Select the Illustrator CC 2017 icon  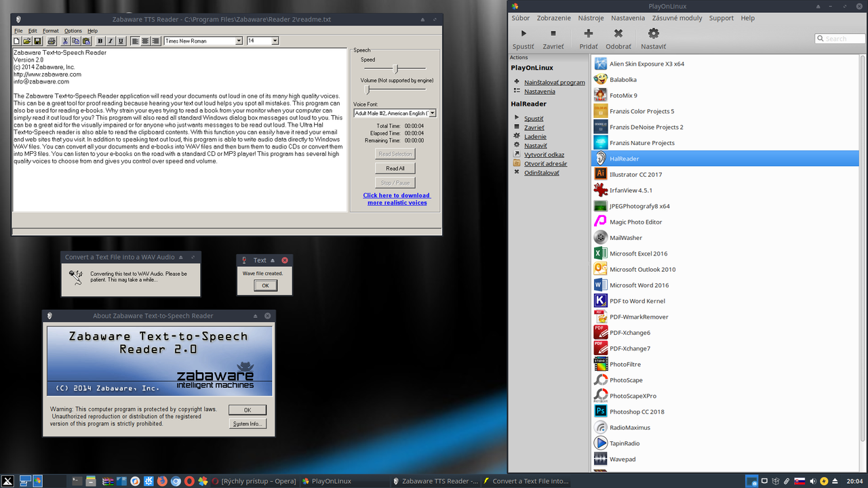click(x=600, y=174)
